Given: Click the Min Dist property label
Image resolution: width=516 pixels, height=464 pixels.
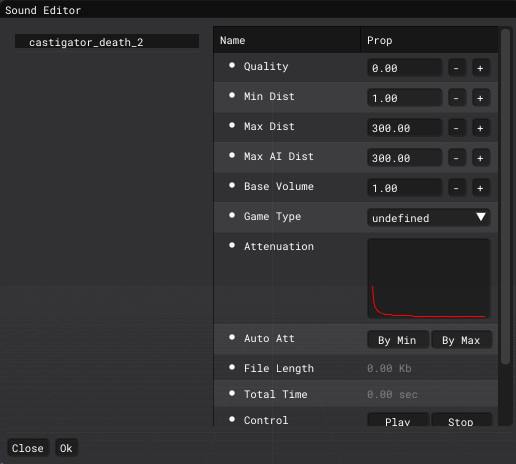Looking at the screenshot, I should 269,96.
